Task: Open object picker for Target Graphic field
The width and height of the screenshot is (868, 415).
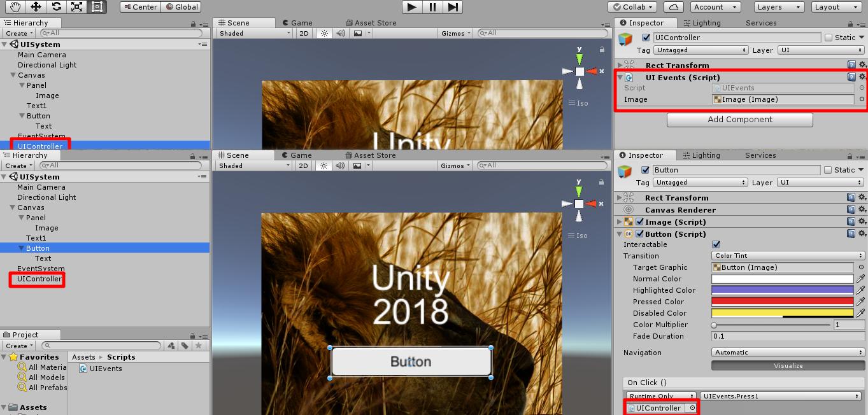Action: pyautogui.click(x=862, y=267)
